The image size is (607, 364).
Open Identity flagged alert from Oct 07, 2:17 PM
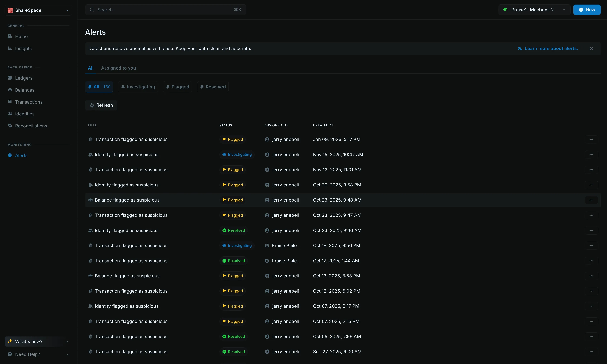coord(127,306)
